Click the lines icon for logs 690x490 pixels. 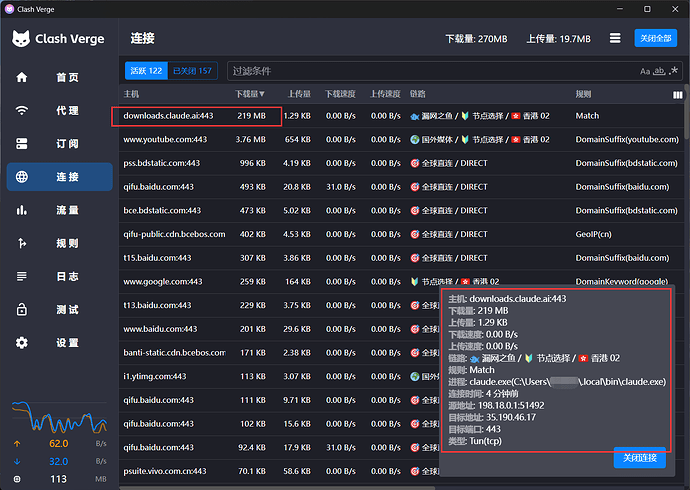pos(22,277)
